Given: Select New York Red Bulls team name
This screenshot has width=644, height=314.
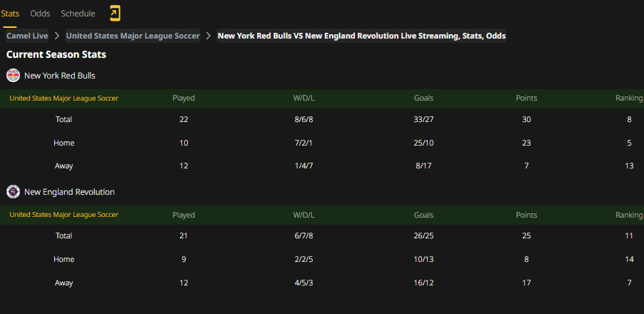Looking at the screenshot, I should (60, 76).
